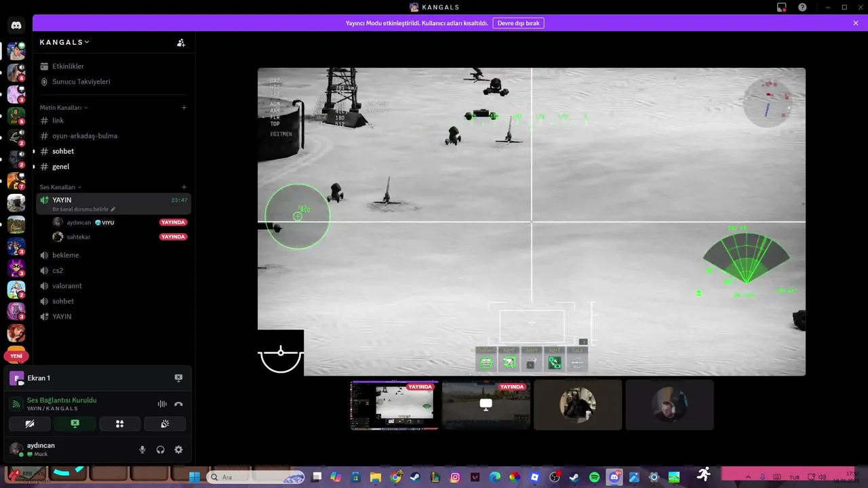Open Discord taskbar icon
The image size is (868, 488).
(614, 477)
